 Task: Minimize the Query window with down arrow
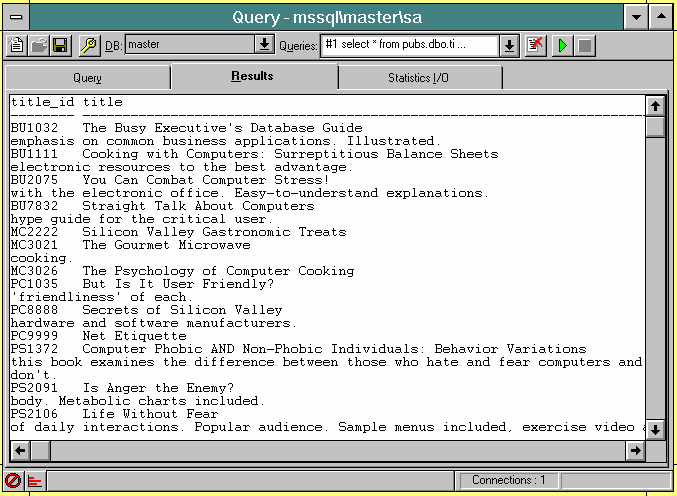pyautogui.click(x=636, y=17)
